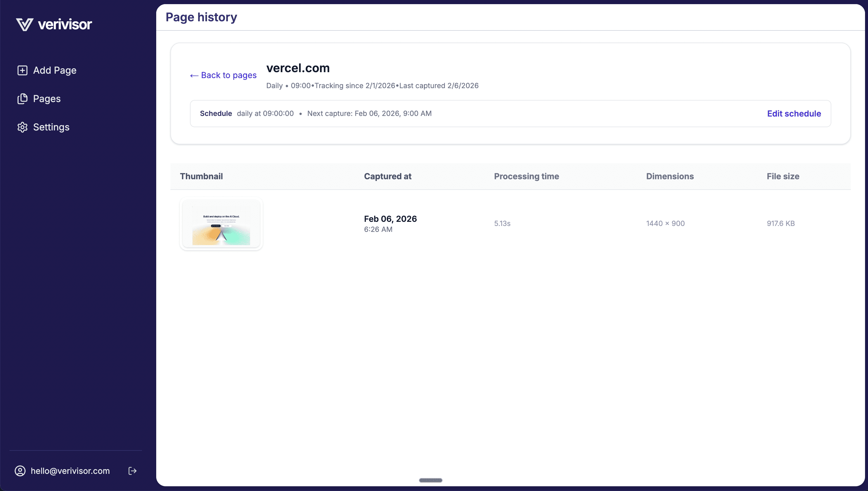The image size is (868, 491).
Task: Sort by the Dimensions column header
Action: tap(670, 176)
